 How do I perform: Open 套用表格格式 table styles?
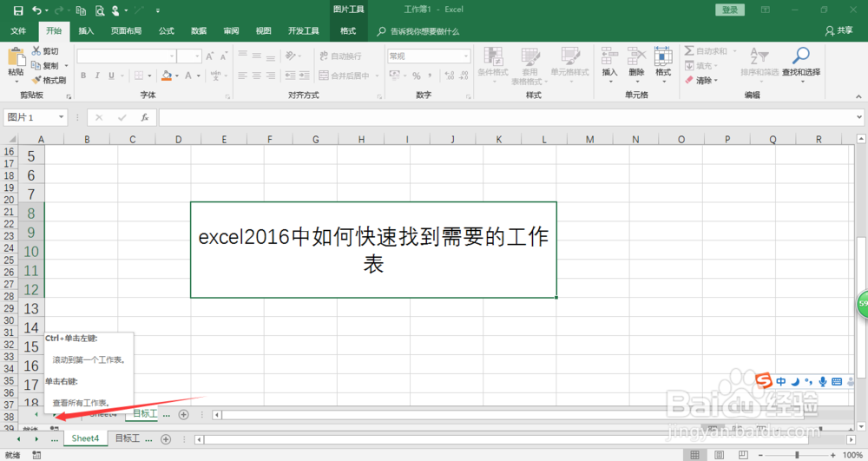tap(529, 65)
